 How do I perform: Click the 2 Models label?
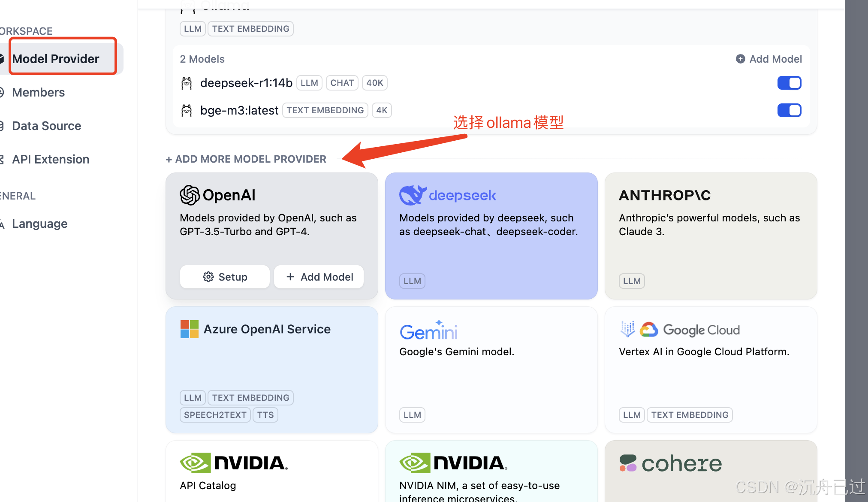pos(202,59)
